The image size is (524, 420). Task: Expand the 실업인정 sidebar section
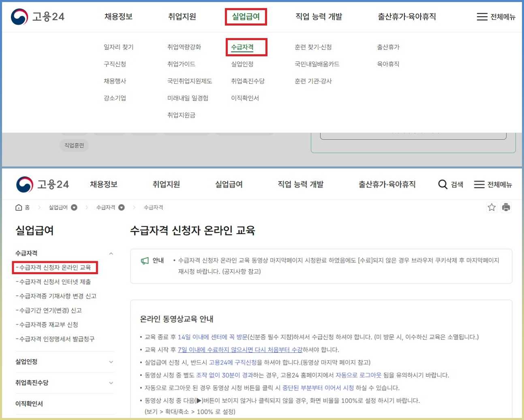(111, 362)
